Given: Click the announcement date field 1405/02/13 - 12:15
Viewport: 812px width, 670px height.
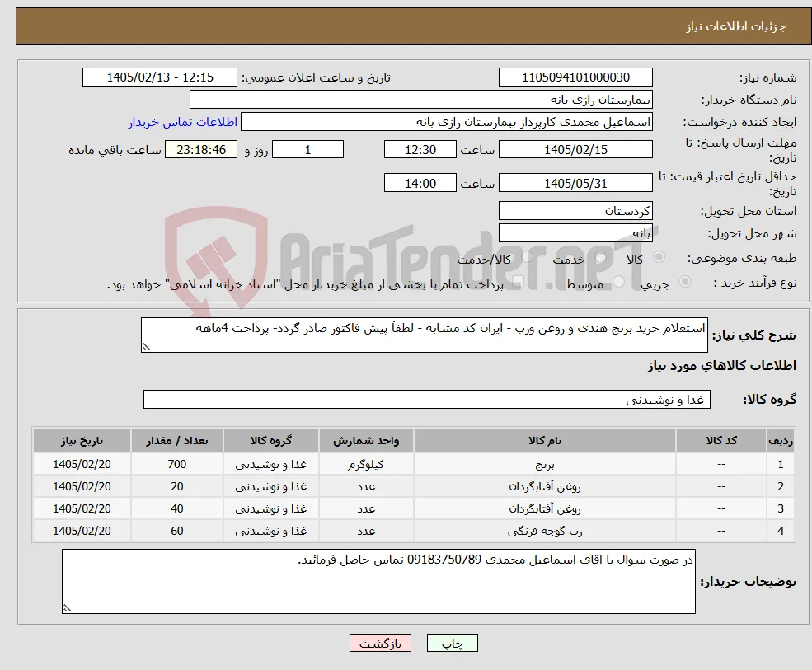Looking at the screenshot, I should tap(159, 77).
